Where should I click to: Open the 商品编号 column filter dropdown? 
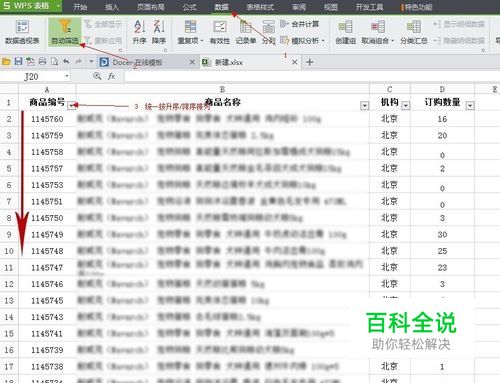coord(71,106)
